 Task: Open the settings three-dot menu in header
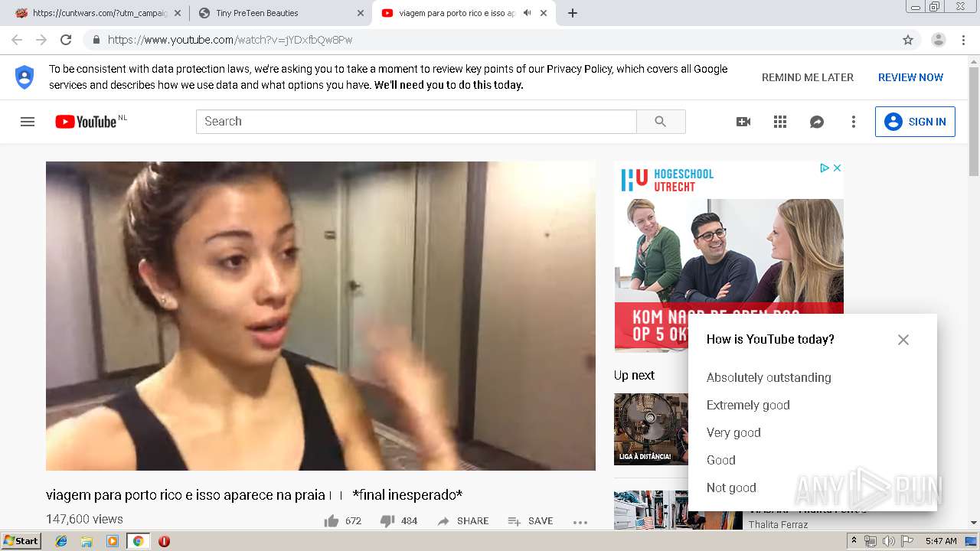854,122
